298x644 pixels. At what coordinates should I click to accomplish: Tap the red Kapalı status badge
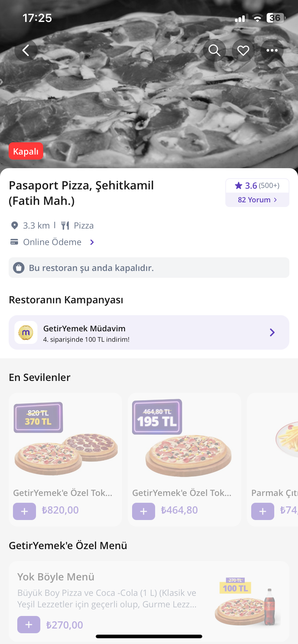click(x=26, y=151)
